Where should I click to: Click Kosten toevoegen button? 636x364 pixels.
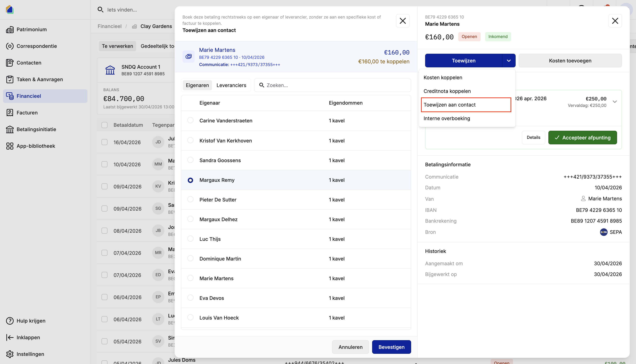(x=570, y=61)
